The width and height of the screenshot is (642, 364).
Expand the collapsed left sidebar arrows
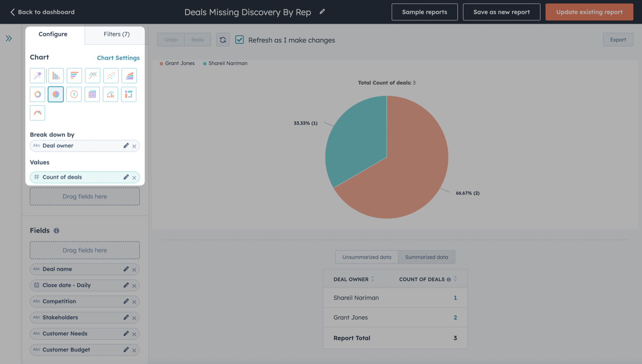coord(9,38)
